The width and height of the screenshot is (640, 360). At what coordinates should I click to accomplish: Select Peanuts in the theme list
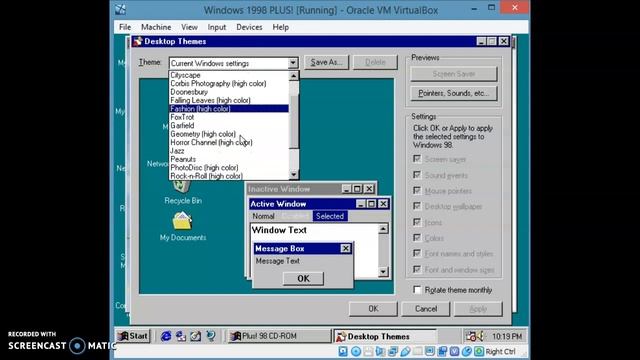click(229, 159)
